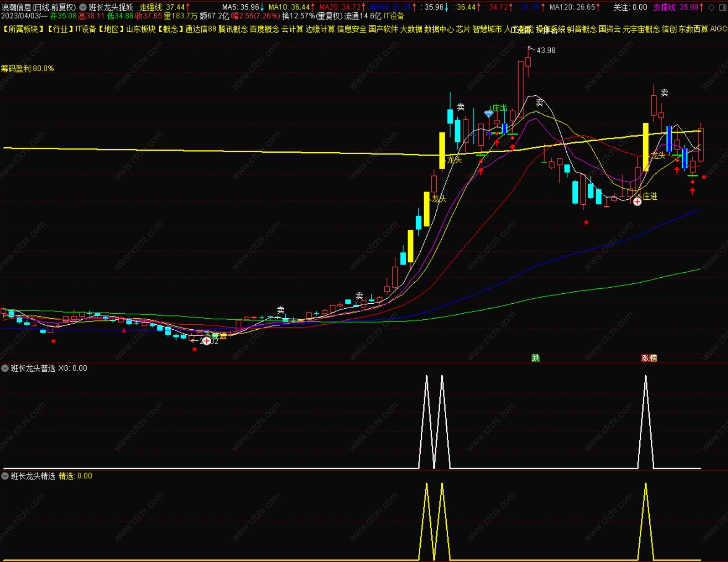Screen dimensions: 728x562
Task: Select the 大数据 concept tag
Action: (411, 29)
